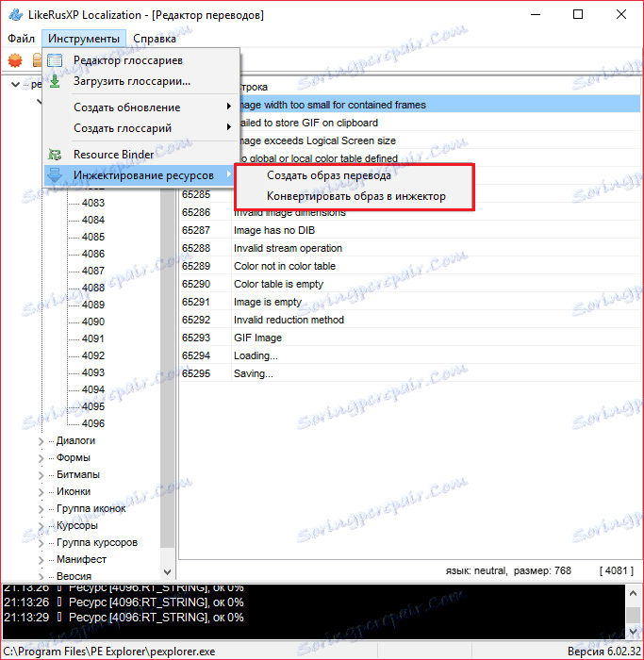
Task: Choose Создать образ перевода
Action: 355,175
